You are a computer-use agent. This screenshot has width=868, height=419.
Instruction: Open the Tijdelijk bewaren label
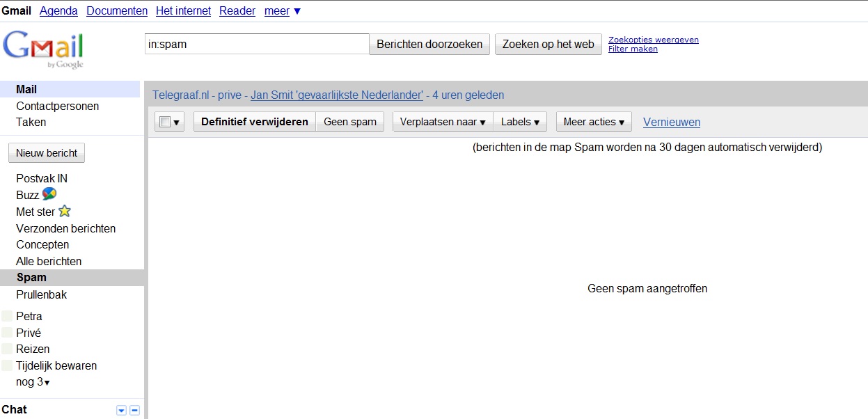pyautogui.click(x=56, y=365)
